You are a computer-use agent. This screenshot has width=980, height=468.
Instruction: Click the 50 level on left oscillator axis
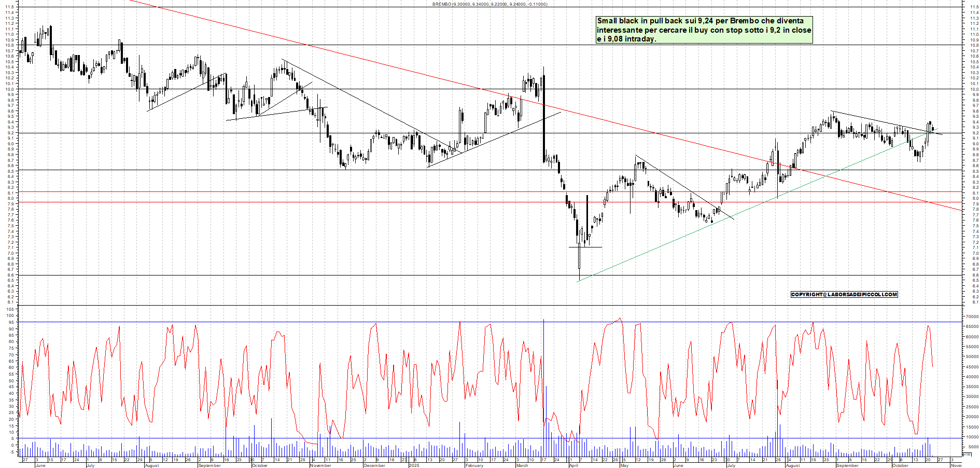(11, 380)
